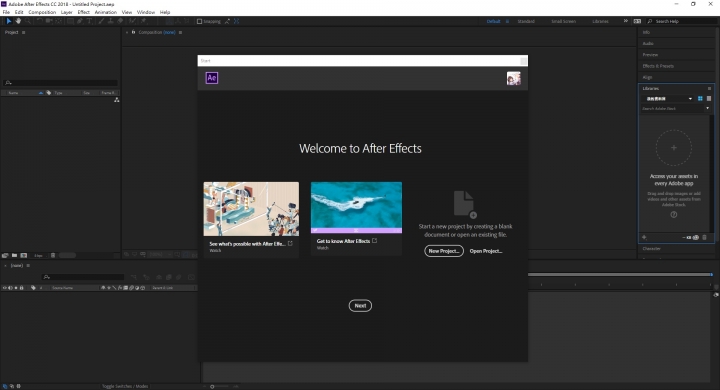
Task: Click the Open Project link
Action: click(x=486, y=251)
